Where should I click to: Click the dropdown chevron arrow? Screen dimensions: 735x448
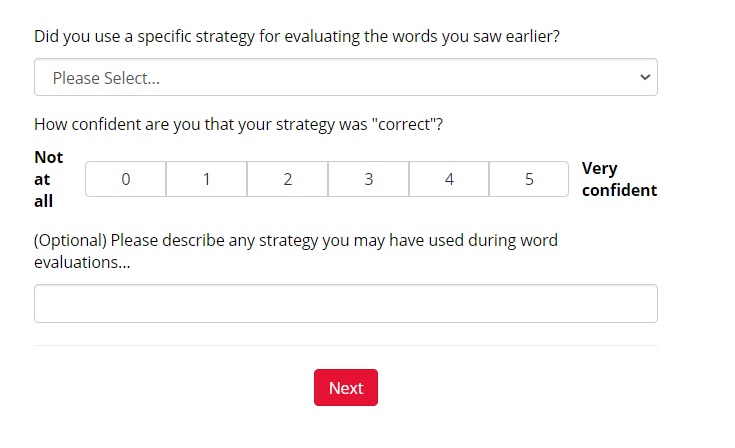(x=645, y=77)
